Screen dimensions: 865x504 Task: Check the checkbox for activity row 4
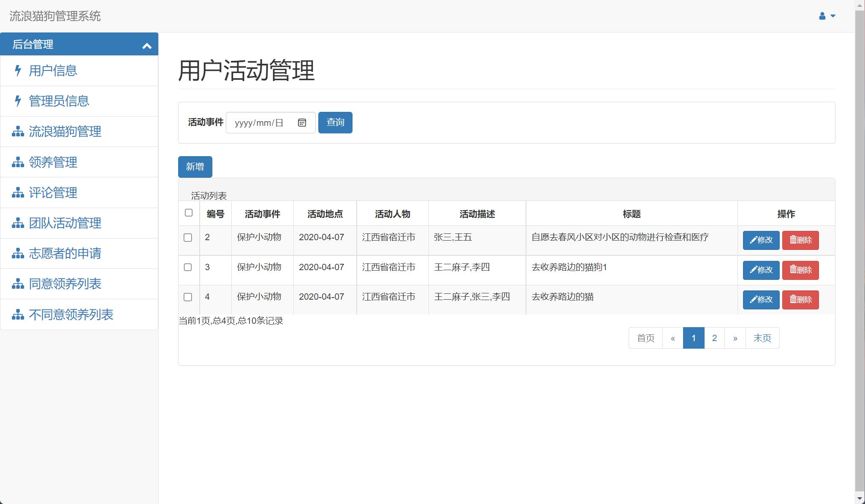tap(189, 297)
